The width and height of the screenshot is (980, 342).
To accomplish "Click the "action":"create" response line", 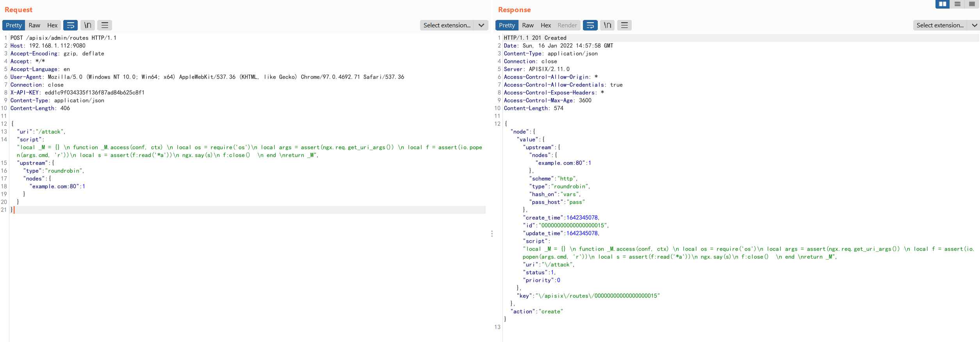I will [537, 312].
